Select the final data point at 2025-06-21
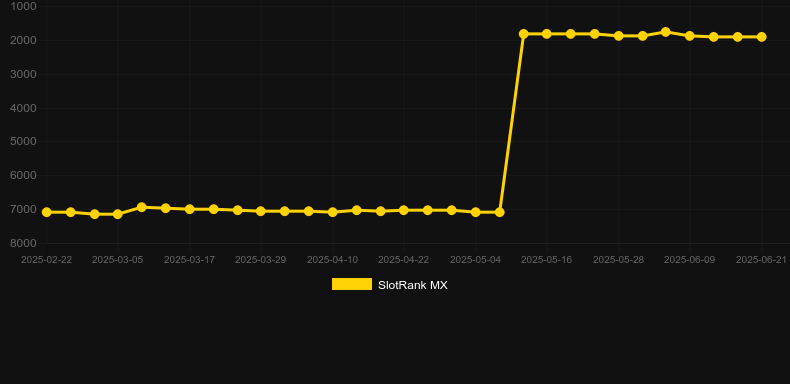 click(761, 37)
